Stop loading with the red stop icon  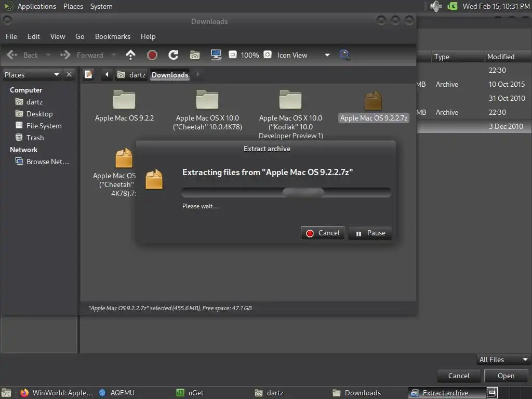tap(152, 55)
